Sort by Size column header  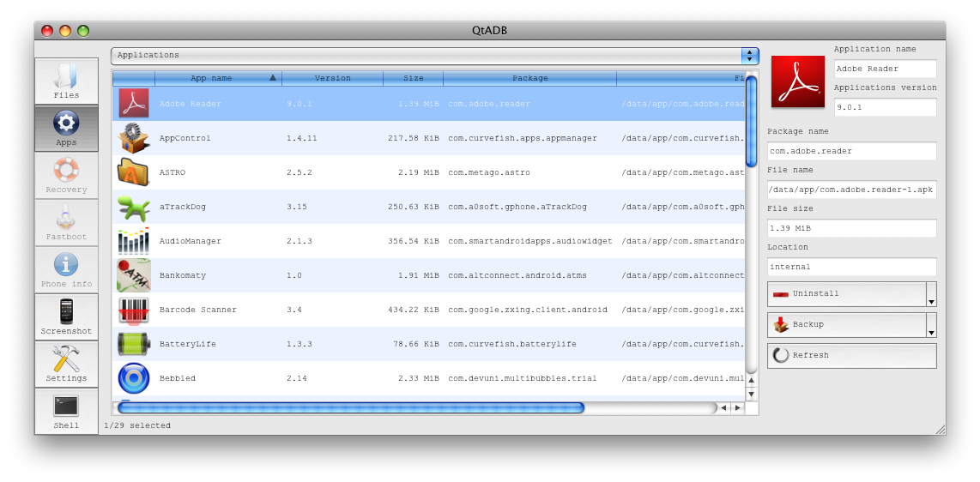pyautogui.click(x=413, y=78)
